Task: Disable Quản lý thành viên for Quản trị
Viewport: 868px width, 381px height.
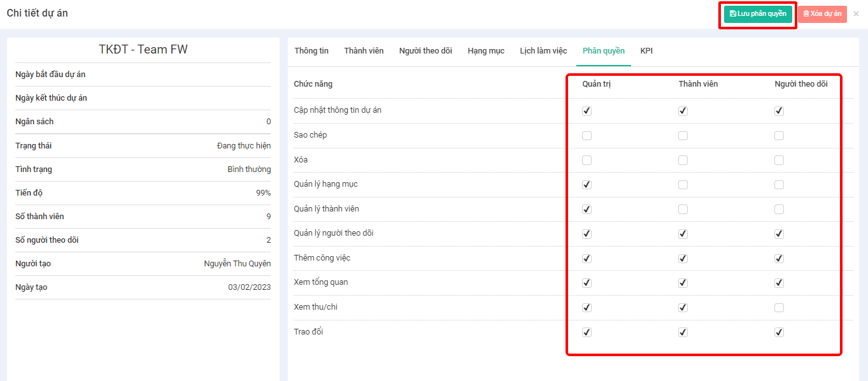Action: (587, 210)
